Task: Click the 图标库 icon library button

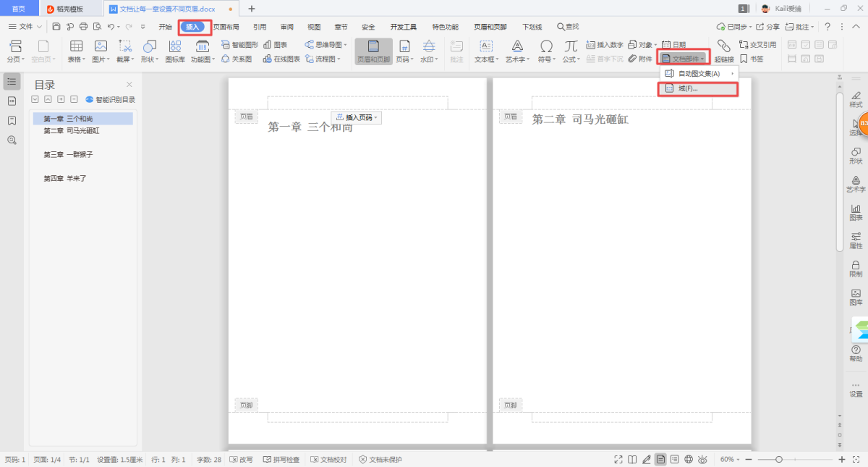Action: click(x=174, y=51)
